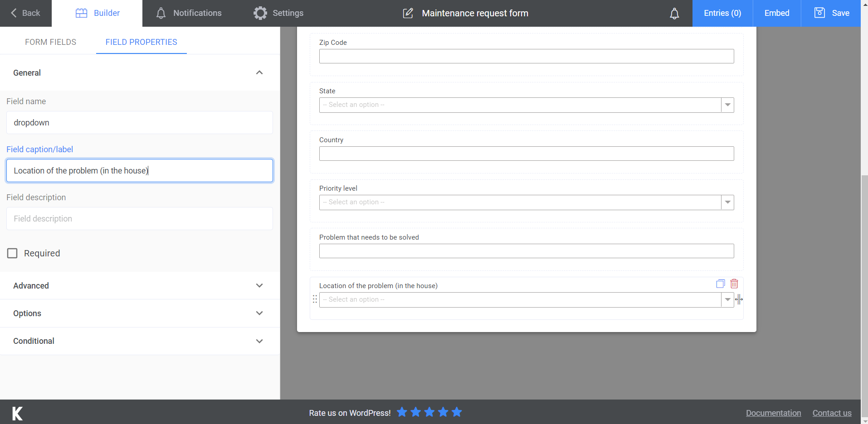Enable the Required checkbox
The image size is (868, 424).
point(12,253)
